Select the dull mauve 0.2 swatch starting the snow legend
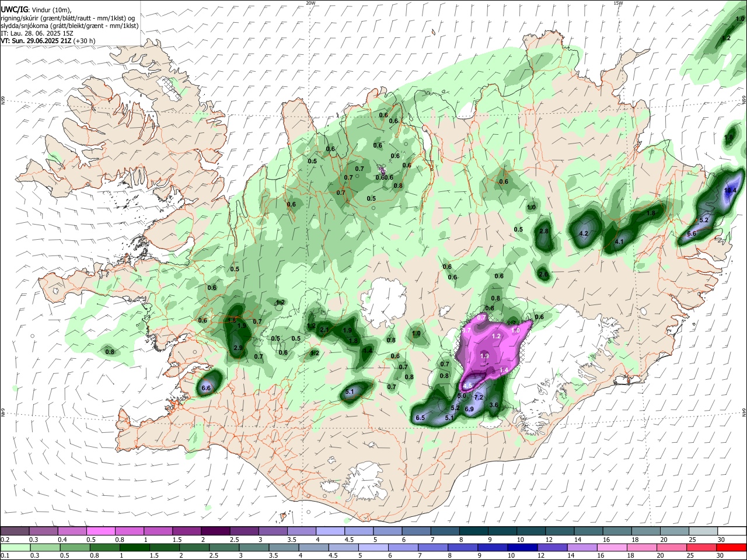This screenshot has height=560, width=747. tap(15, 531)
